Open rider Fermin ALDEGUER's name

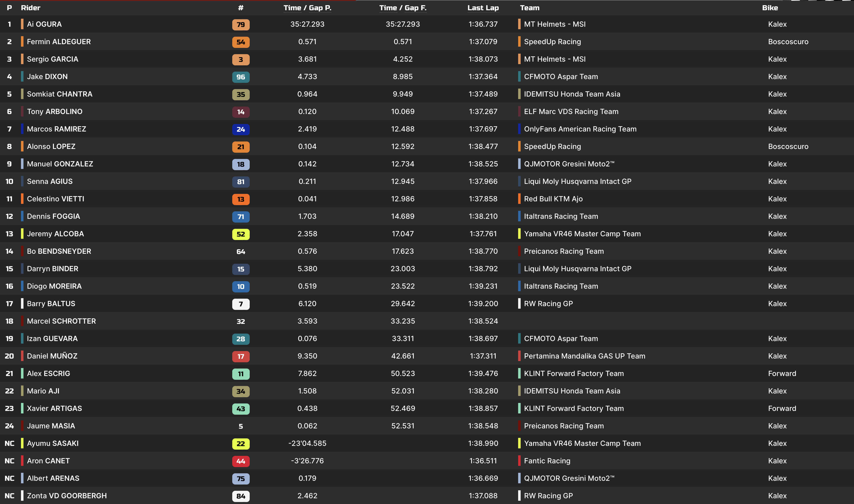(x=59, y=42)
